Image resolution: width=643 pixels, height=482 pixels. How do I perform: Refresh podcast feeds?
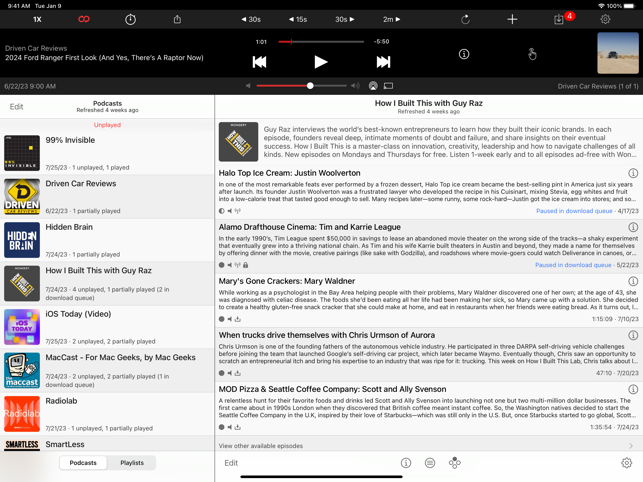465,19
